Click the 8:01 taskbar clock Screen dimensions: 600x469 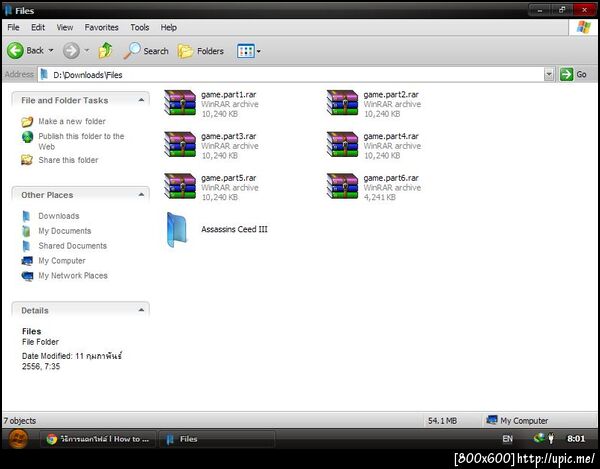tap(576, 439)
